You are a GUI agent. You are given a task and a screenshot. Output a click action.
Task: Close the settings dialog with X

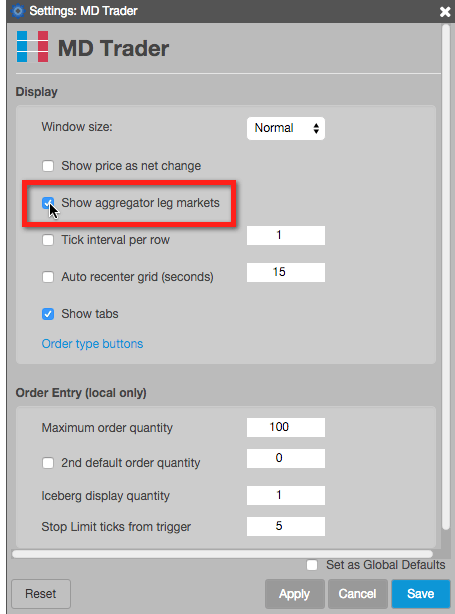pyautogui.click(x=445, y=12)
